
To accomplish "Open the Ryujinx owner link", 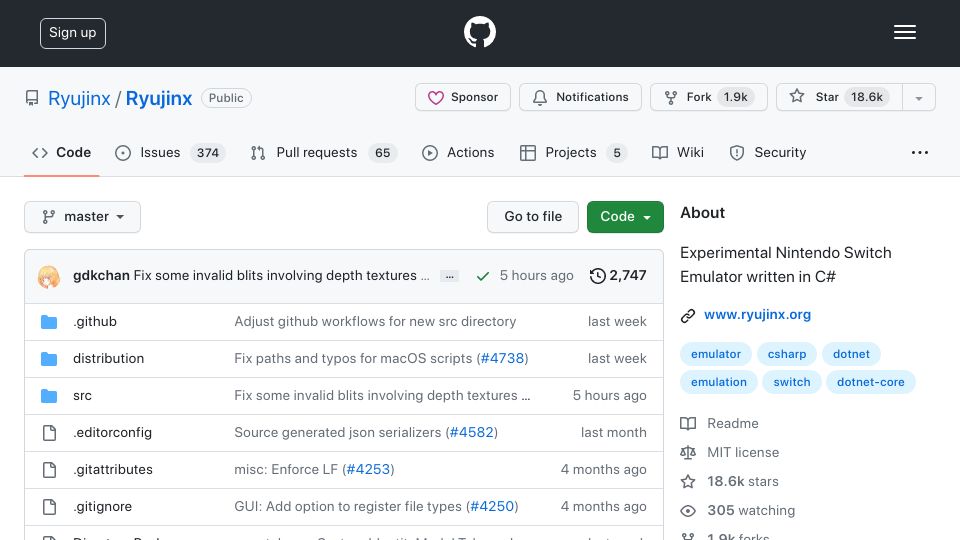I will (x=79, y=98).
